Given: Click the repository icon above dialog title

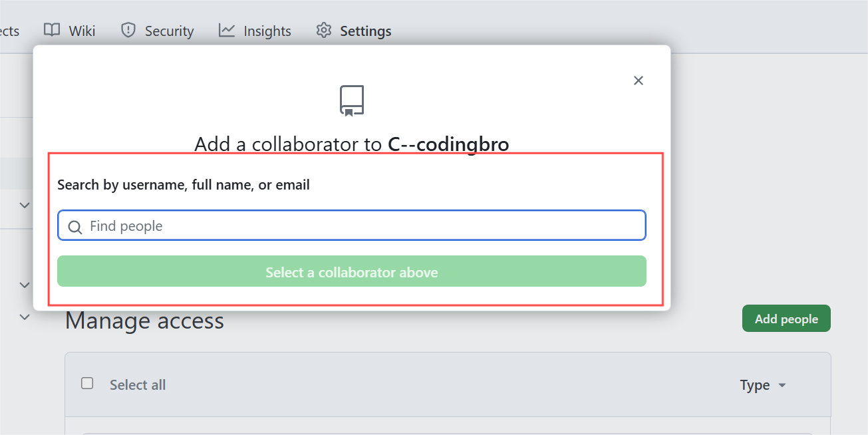Looking at the screenshot, I should 352,100.
